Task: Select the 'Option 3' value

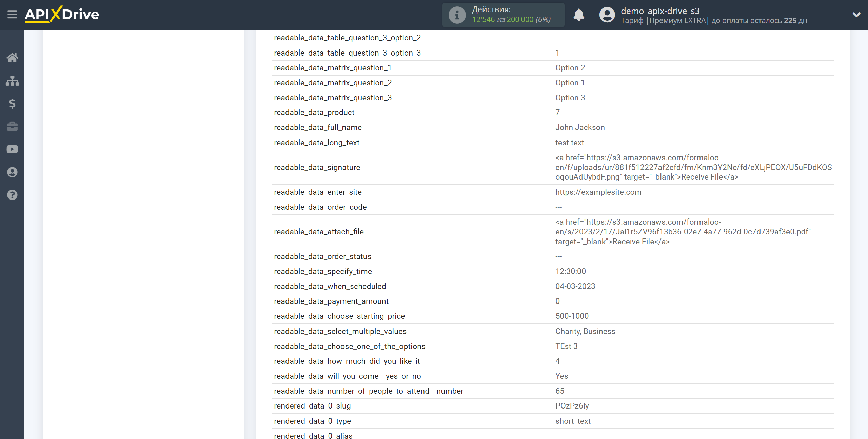Action: pos(570,98)
